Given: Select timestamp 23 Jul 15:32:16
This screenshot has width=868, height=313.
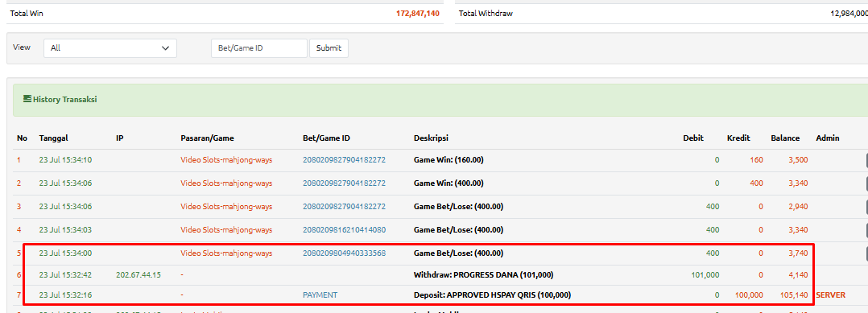Looking at the screenshot, I should [65, 295].
